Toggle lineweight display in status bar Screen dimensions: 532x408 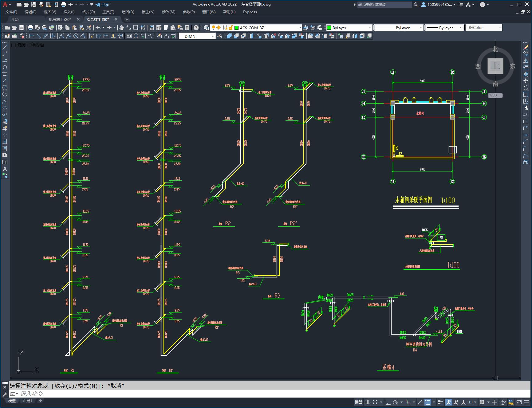pyautogui.click(x=440, y=402)
